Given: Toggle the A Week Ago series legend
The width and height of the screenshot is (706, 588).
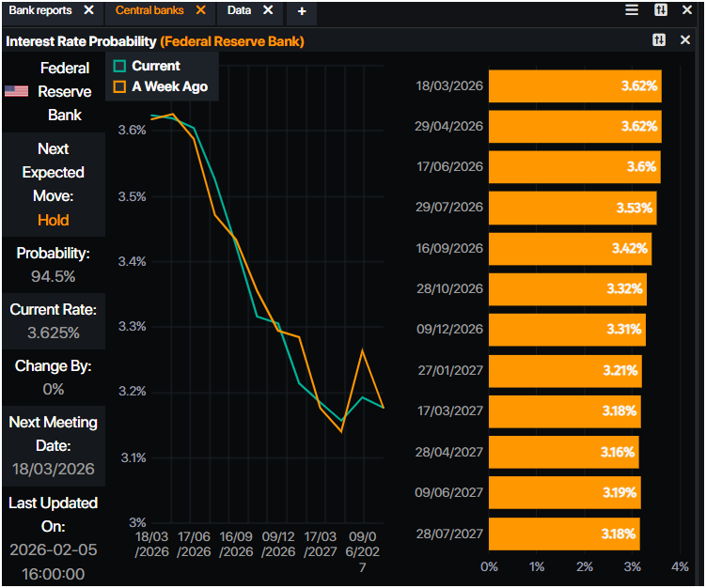Looking at the screenshot, I should tap(119, 86).
